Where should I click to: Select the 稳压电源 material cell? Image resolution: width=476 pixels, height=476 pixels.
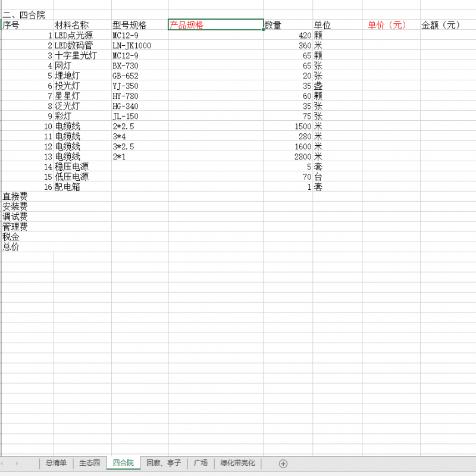click(72, 167)
